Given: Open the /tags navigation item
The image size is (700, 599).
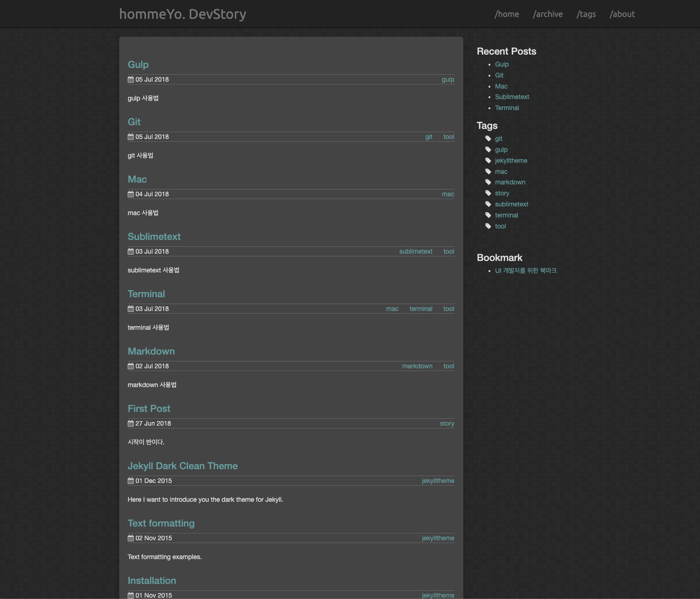Looking at the screenshot, I should [x=586, y=14].
